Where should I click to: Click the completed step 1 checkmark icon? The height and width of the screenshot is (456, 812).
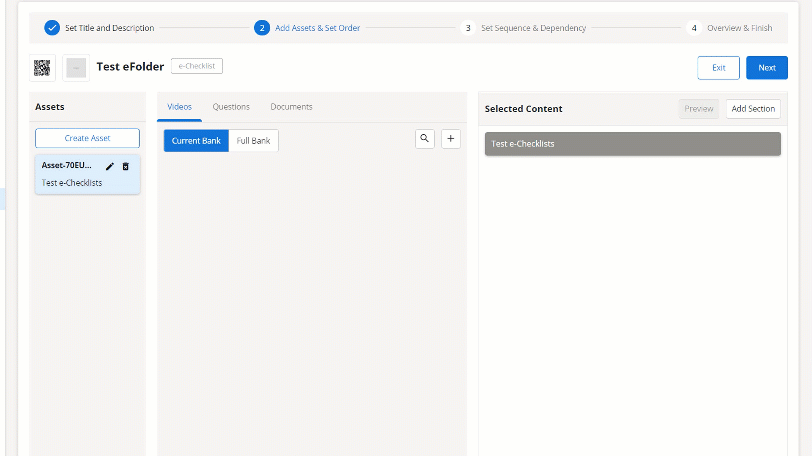pos(52,28)
